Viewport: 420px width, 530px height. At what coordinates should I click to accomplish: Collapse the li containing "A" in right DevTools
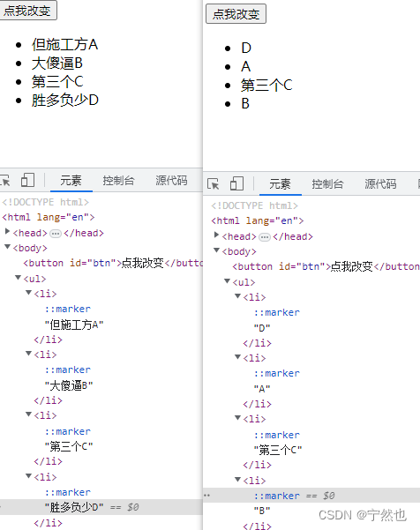point(237,356)
